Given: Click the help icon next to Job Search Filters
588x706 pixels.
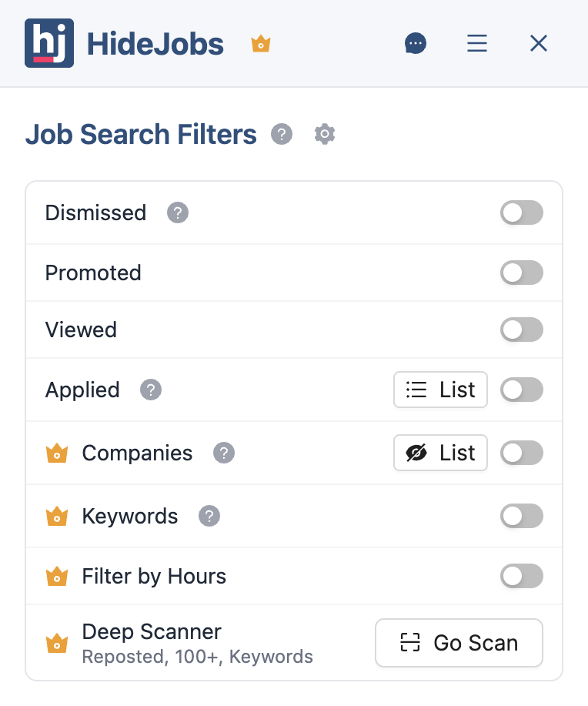Looking at the screenshot, I should pyautogui.click(x=282, y=134).
